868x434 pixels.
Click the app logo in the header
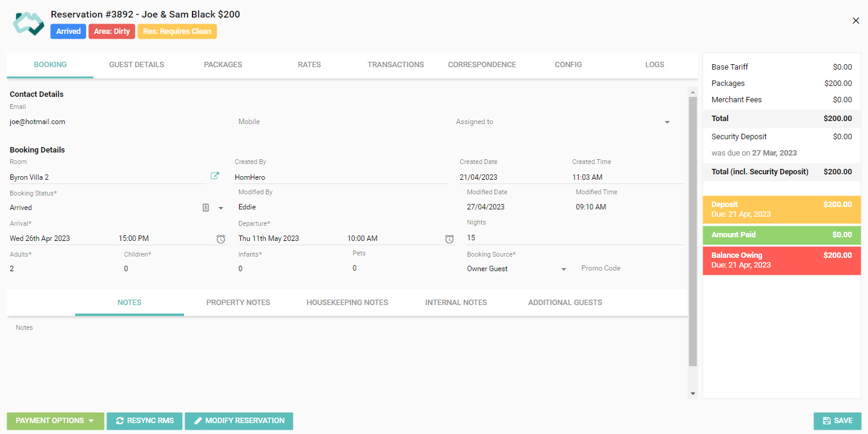pos(28,23)
